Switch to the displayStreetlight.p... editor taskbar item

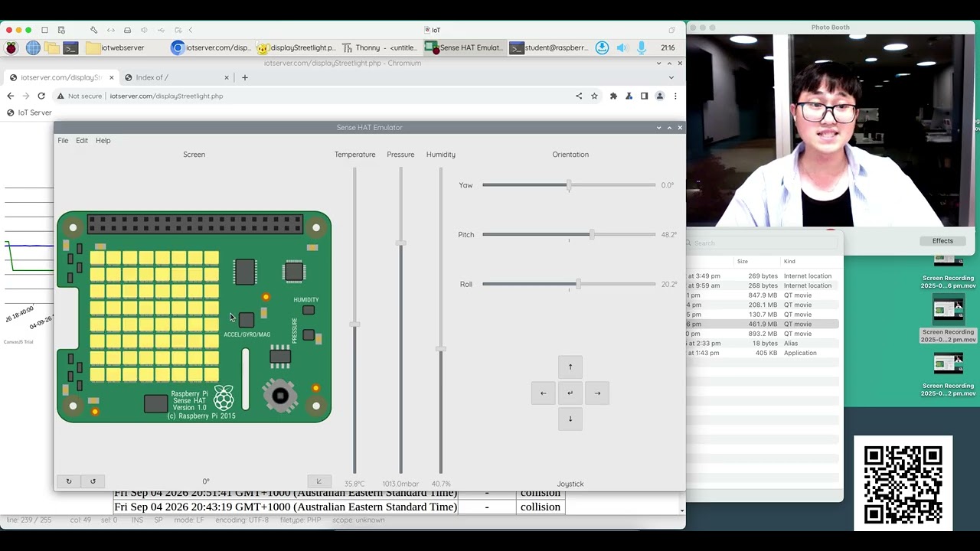tap(296, 47)
